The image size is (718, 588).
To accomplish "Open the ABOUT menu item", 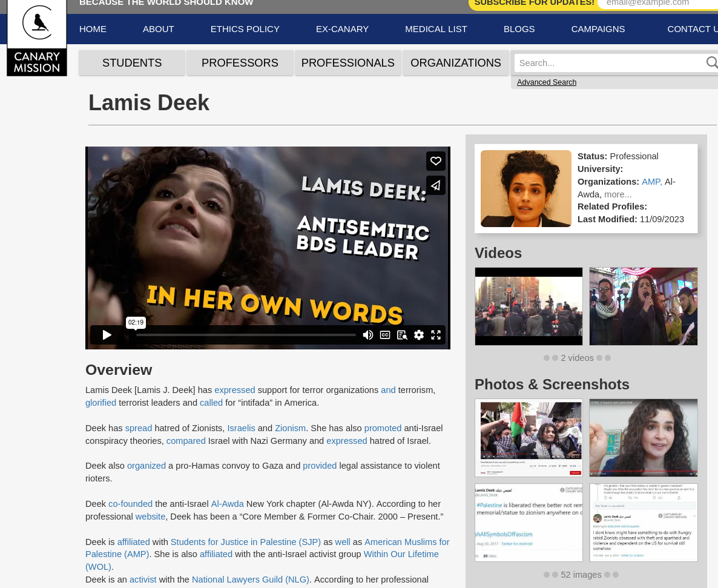I will tap(159, 29).
